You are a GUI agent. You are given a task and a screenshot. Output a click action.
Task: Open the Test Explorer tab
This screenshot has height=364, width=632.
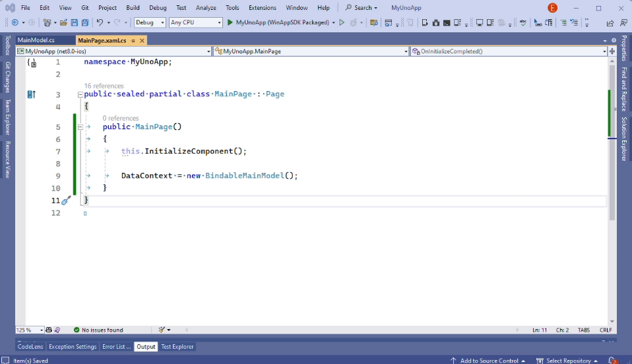click(x=177, y=347)
